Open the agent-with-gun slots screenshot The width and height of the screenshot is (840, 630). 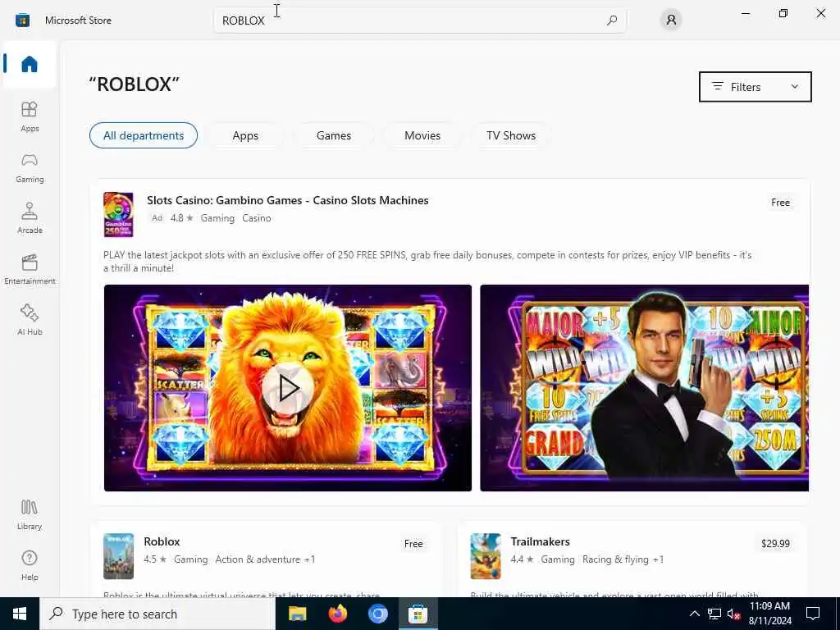[645, 388]
